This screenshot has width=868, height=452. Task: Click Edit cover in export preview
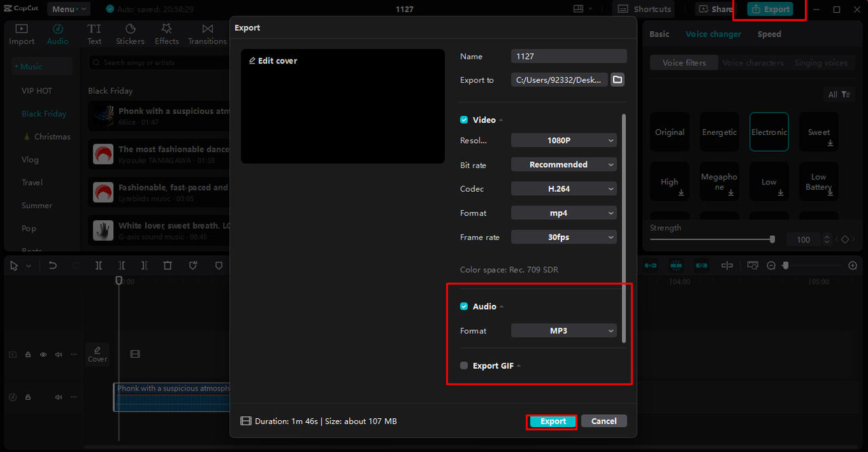coord(273,61)
